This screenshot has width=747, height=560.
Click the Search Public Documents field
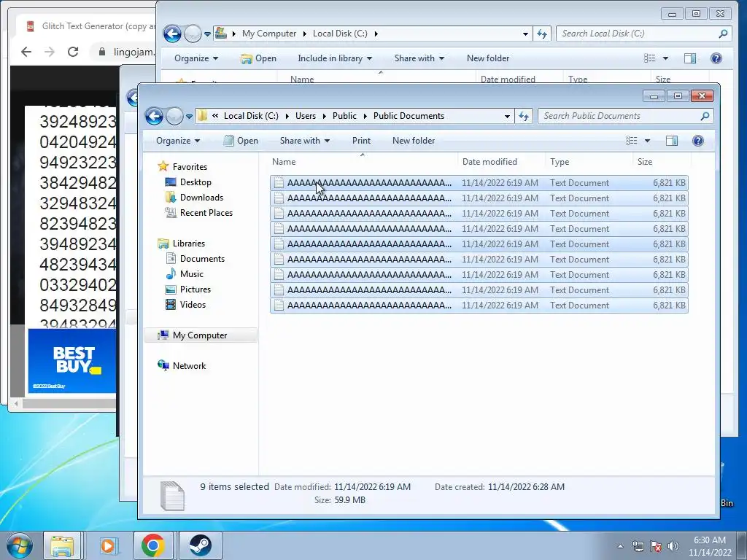[625, 116]
